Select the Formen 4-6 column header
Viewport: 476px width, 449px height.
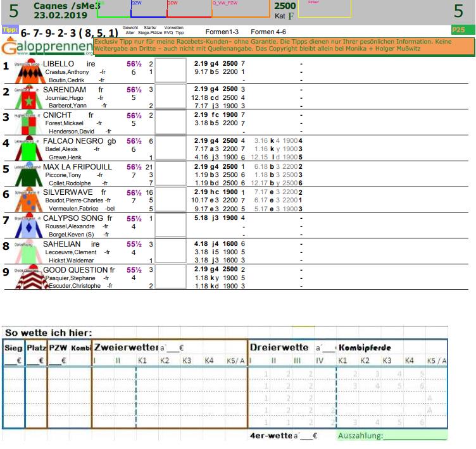click(270, 32)
